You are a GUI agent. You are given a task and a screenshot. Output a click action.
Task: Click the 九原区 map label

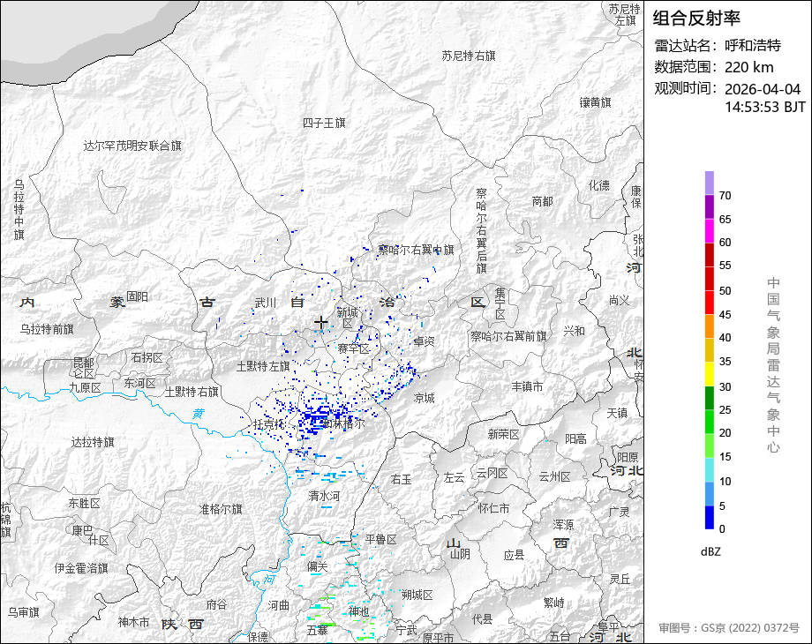(x=86, y=387)
